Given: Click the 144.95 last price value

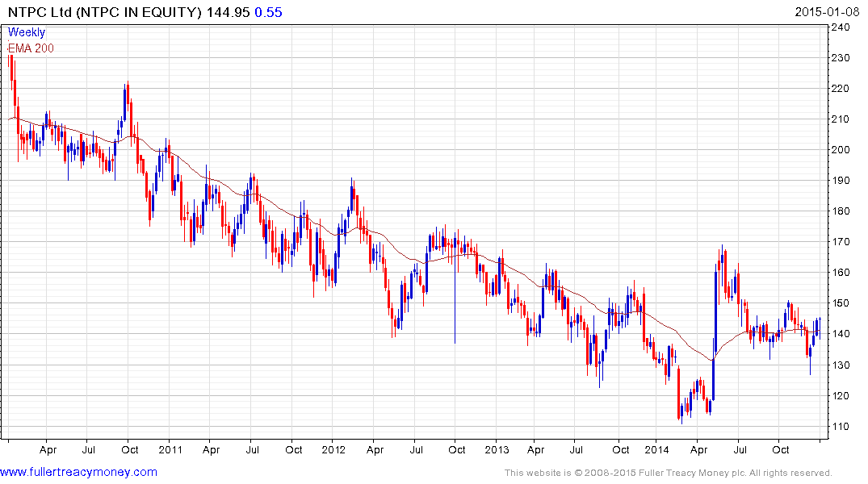Looking at the screenshot, I should [x=228, y=12].
